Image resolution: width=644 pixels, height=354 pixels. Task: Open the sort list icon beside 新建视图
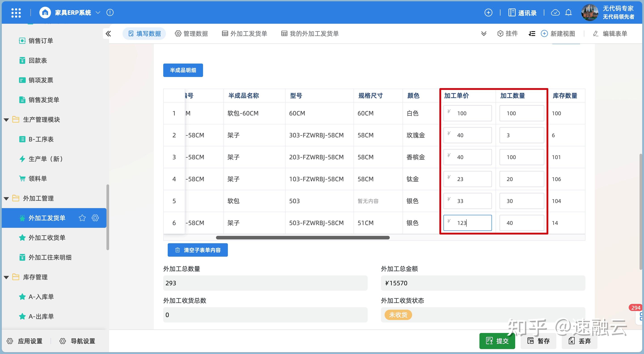tap(532, 34)
